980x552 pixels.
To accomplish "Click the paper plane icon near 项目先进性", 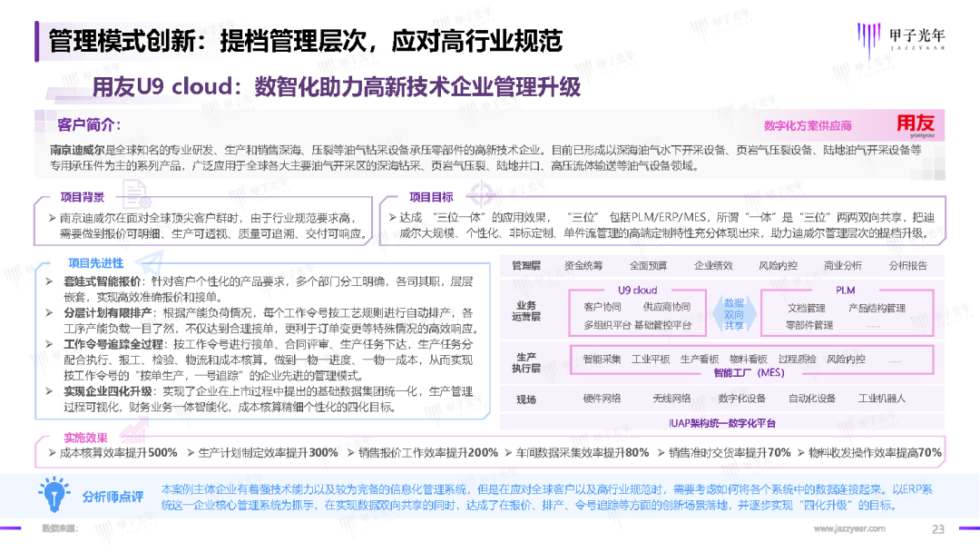I will coord(149,261).
